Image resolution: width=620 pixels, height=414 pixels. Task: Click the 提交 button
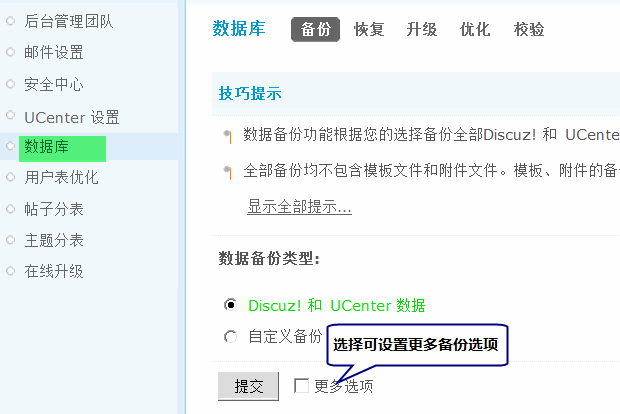248,386
